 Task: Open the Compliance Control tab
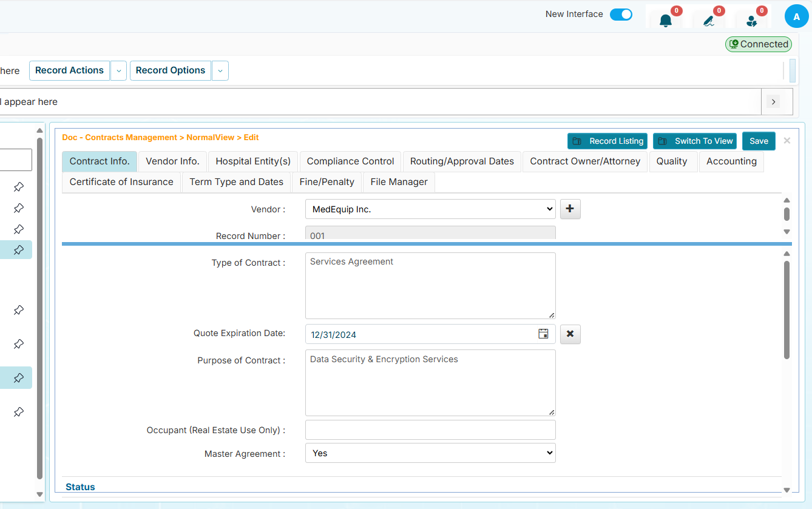pos(350,161)
